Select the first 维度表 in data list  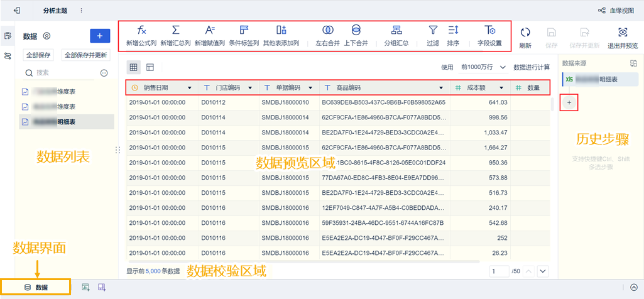[x=67, y=91]
